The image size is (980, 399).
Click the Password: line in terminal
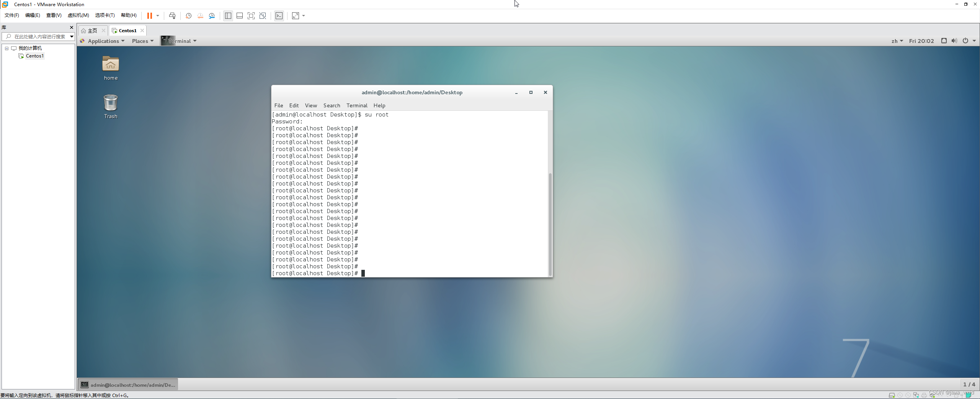point(287,122)
